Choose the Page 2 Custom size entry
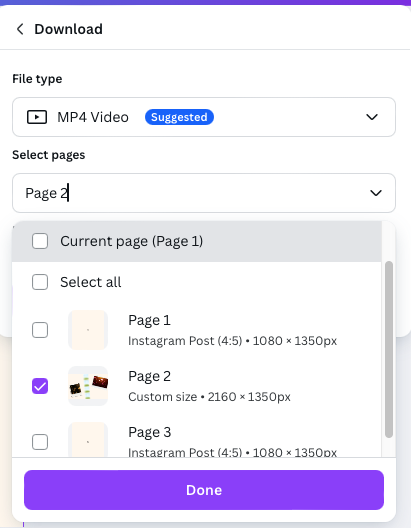The image size is (411, 528). coord(197,386)
